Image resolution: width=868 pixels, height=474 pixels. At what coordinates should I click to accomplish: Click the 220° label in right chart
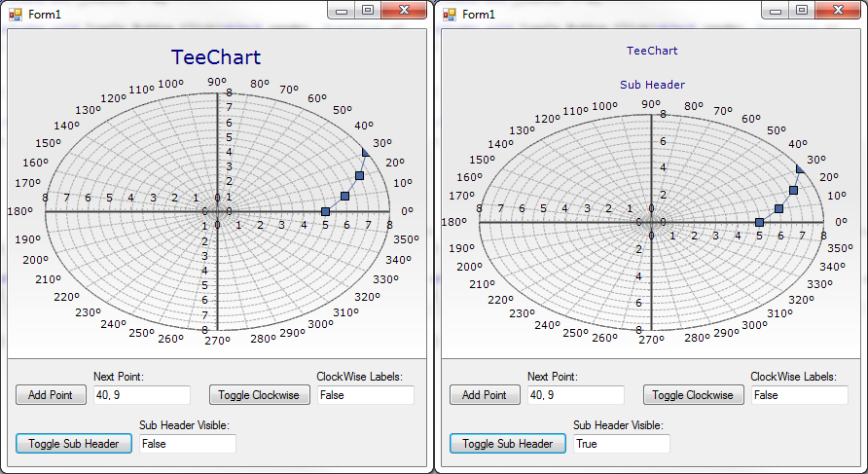pyautogui.click(x=501, y=300)
